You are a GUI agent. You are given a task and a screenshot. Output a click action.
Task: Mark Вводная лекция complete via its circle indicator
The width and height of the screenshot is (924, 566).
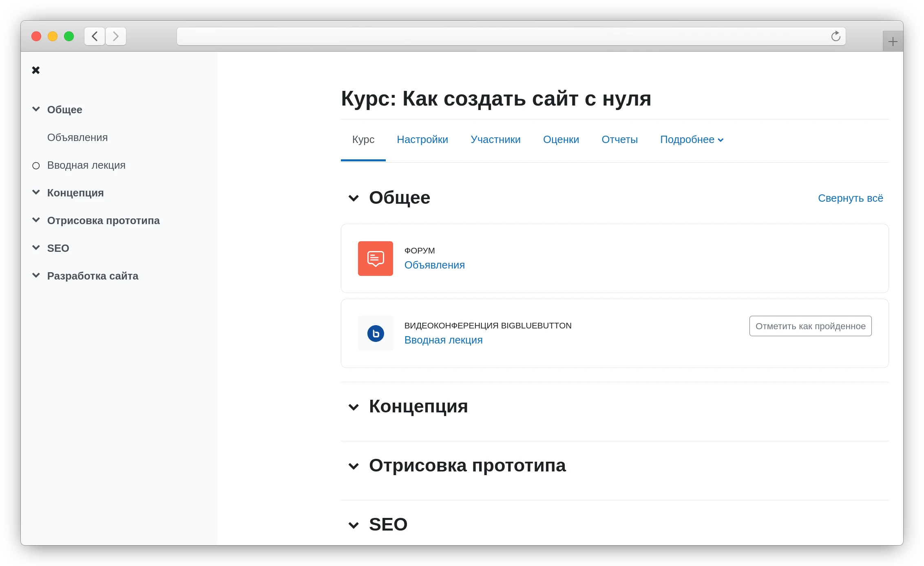(x=36, y=165)
